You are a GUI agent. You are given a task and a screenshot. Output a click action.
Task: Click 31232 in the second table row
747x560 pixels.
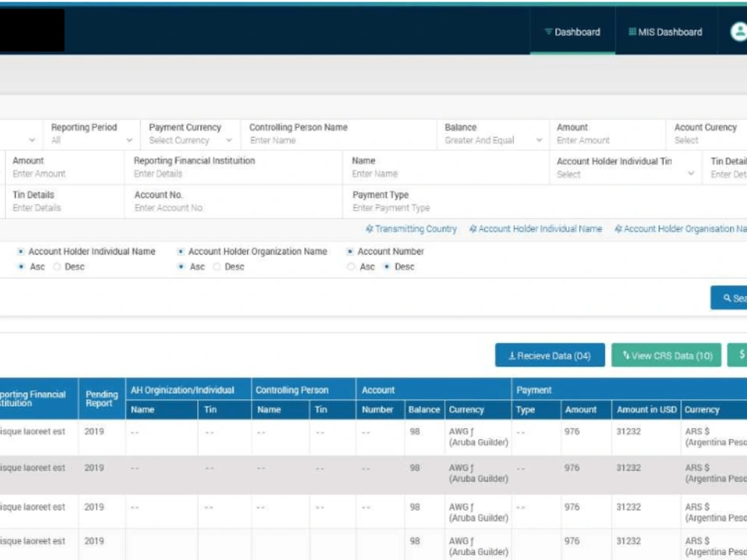click(628, 467)
